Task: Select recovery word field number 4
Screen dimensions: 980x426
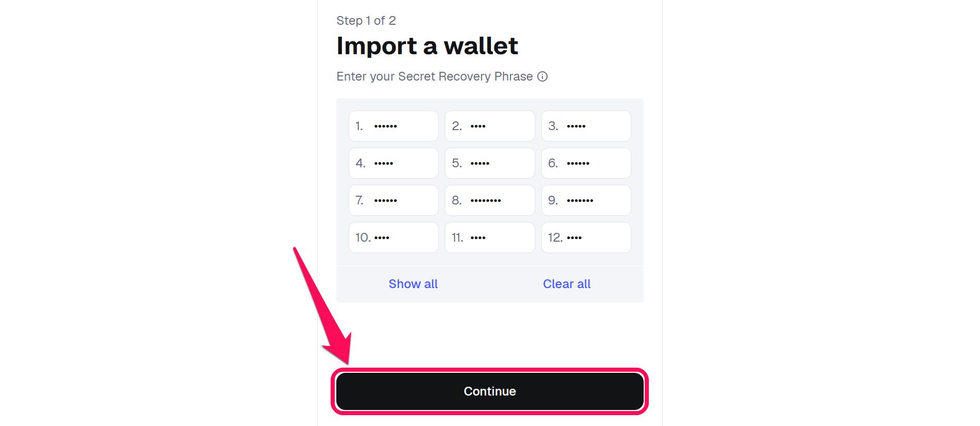Action: click(394, 163)
